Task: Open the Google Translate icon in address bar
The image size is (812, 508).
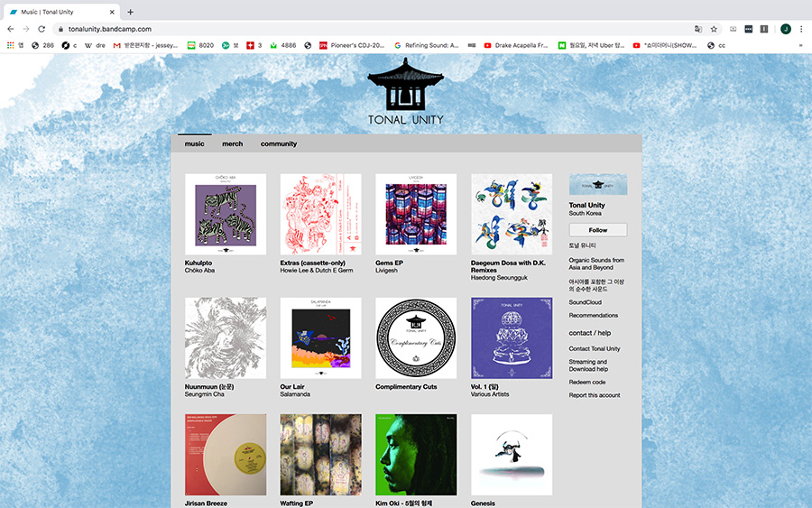Action: point(698,29)
